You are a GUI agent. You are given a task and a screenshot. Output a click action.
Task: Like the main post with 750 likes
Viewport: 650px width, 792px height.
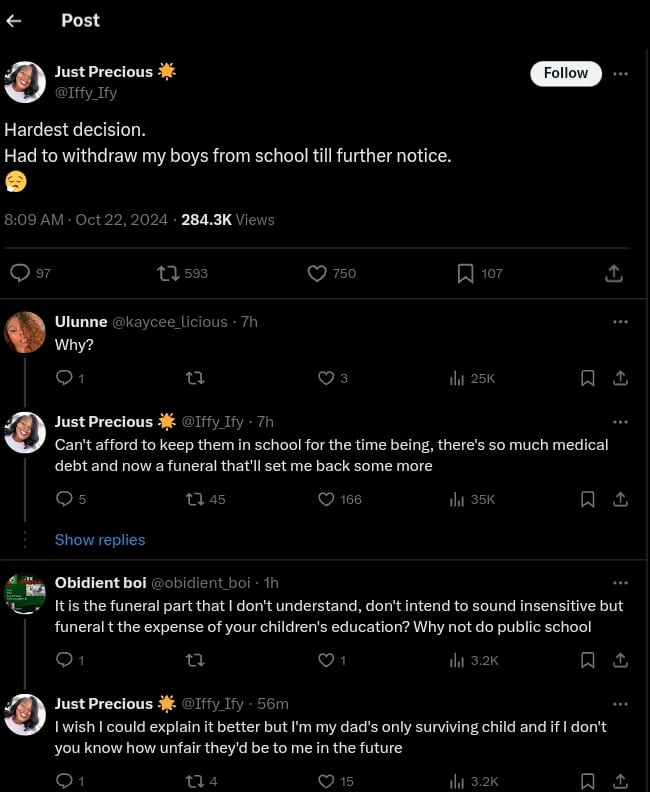(x=317, y=273)
